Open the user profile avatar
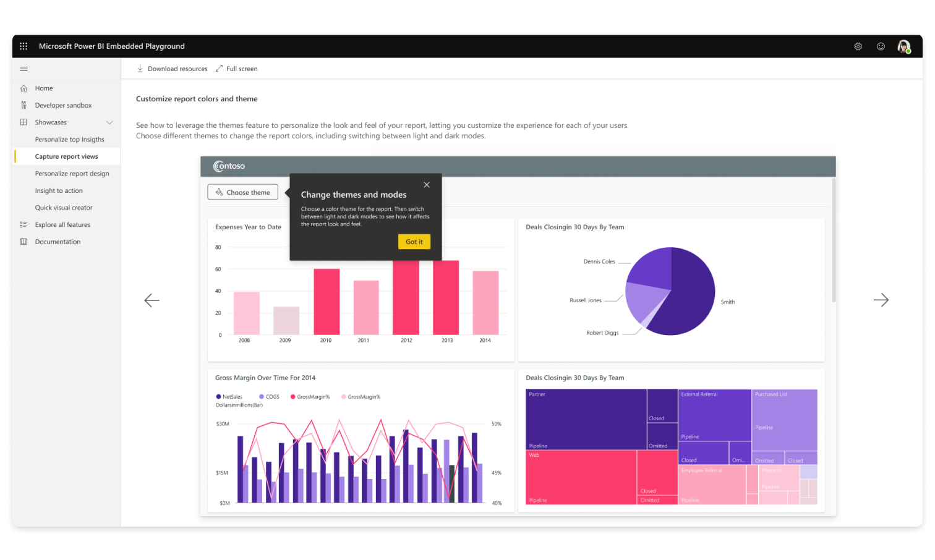935x560 pixels. (904, 46)
